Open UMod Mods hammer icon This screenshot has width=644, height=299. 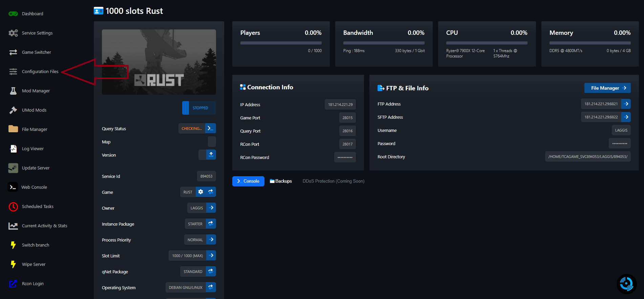13,110
